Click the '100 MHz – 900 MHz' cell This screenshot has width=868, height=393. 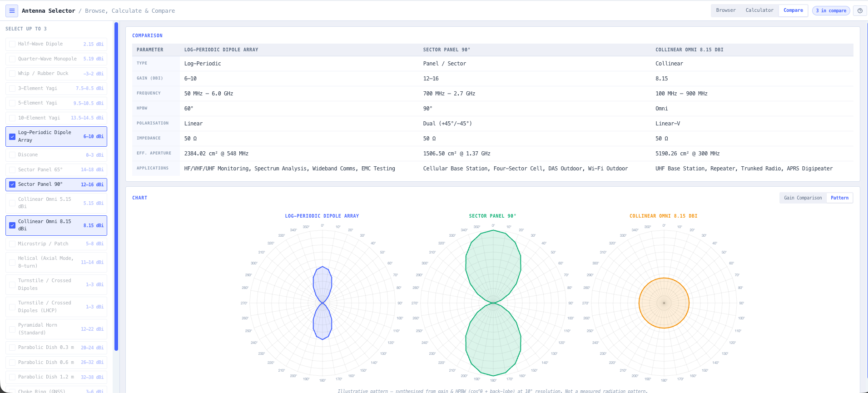681,94
